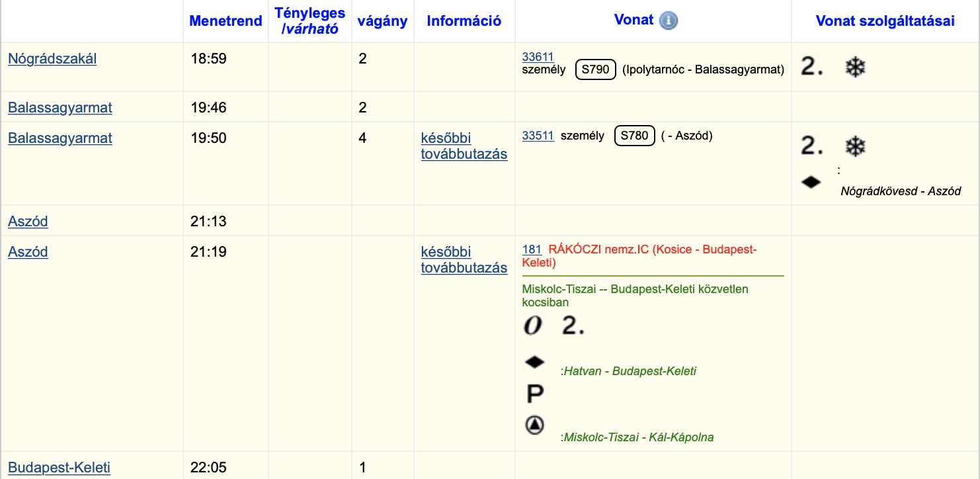This screenshot has height=479, width=980.
Task: Click the italic O icon under train 181
Action: tap(533, 326)
